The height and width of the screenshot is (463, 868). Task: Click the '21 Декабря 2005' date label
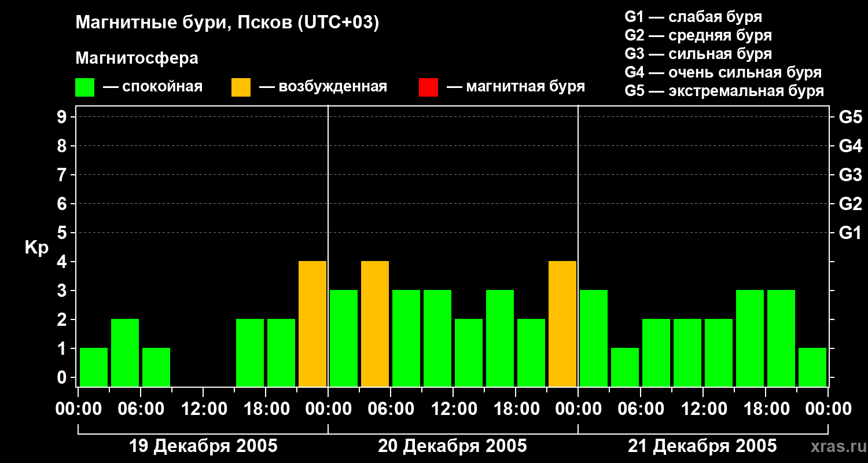(703, 446)
